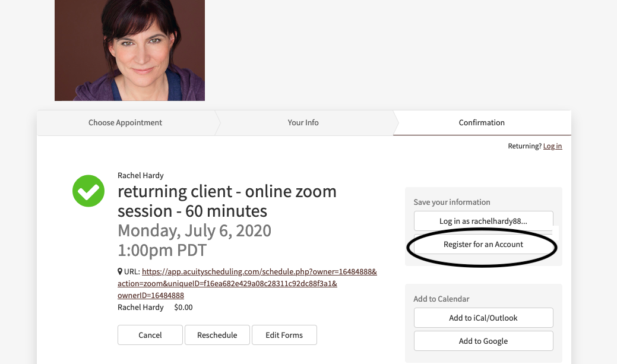Open the Choose Appointment step tab

tap(125, 123)
